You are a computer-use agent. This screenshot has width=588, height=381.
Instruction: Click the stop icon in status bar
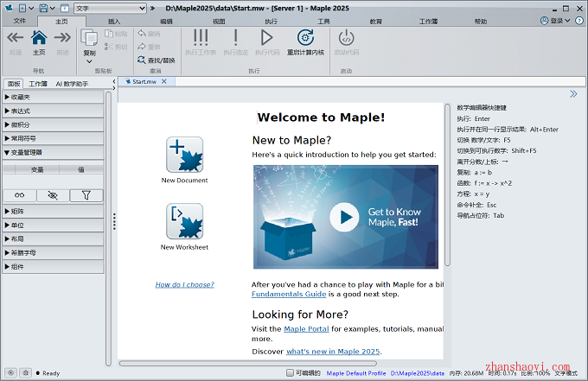(11, 372)
